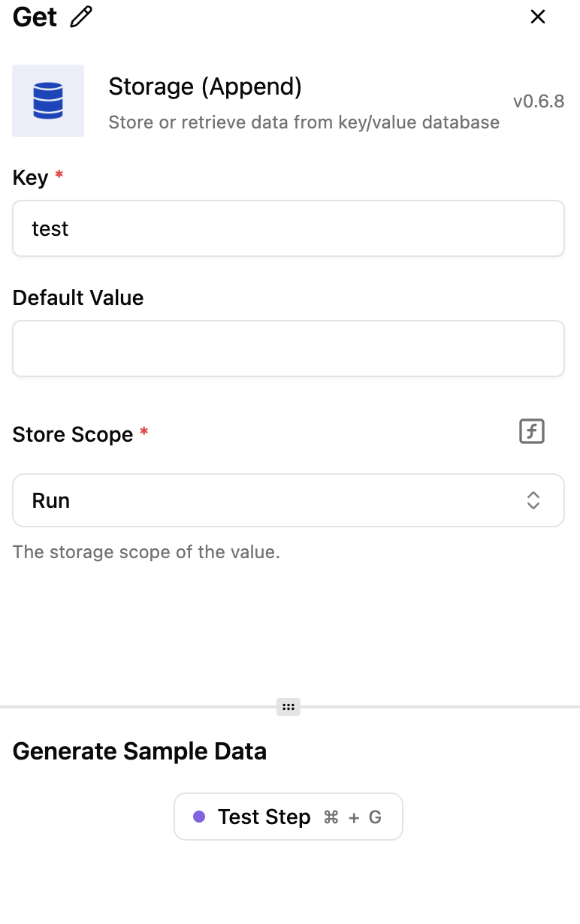Click the ⌘ + G shortcut hint

pyautogui.click(x=352, y=817)
